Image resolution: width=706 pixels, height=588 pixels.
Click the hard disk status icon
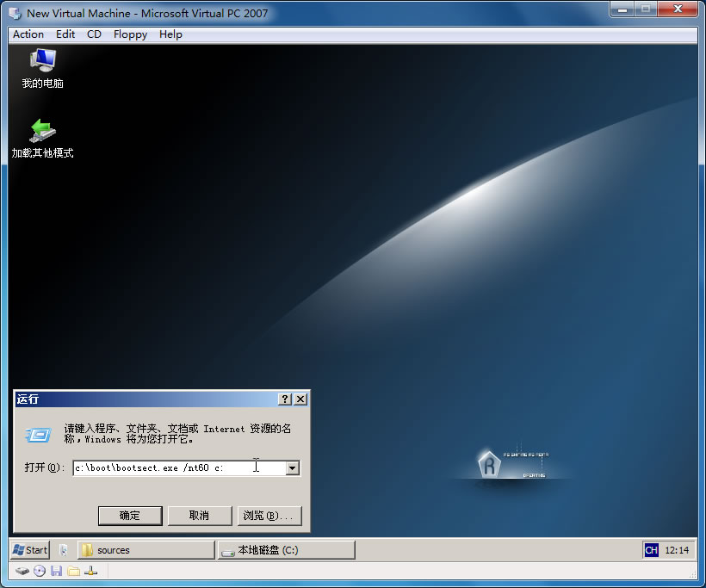[23, 571]
